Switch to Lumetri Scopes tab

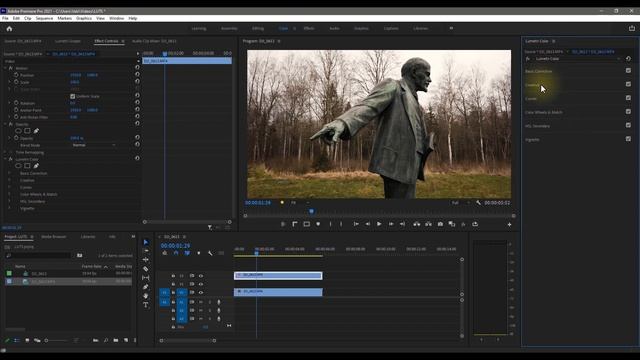click(68, 41)
